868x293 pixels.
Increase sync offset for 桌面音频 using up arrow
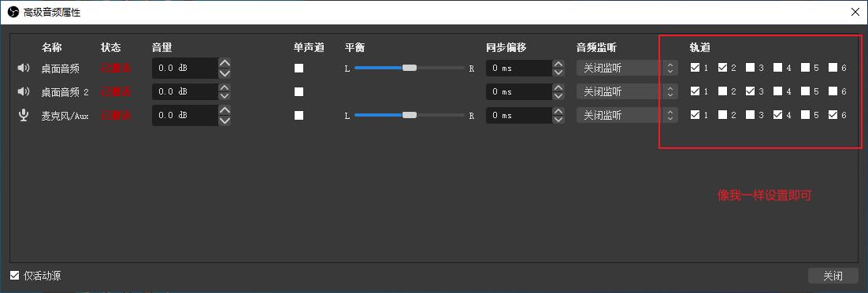tap(558, 64)
